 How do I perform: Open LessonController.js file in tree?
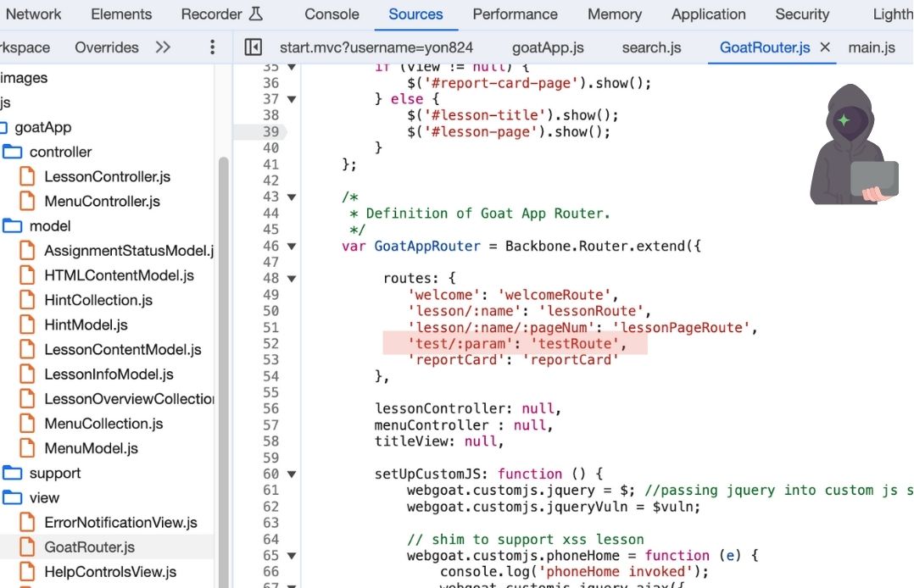click(x=107, y=177)
